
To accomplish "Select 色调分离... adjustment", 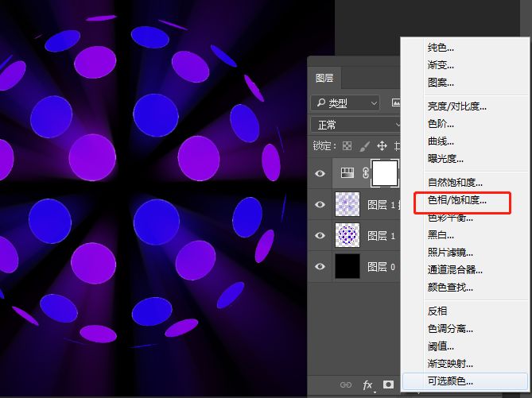I will [450, 329].
